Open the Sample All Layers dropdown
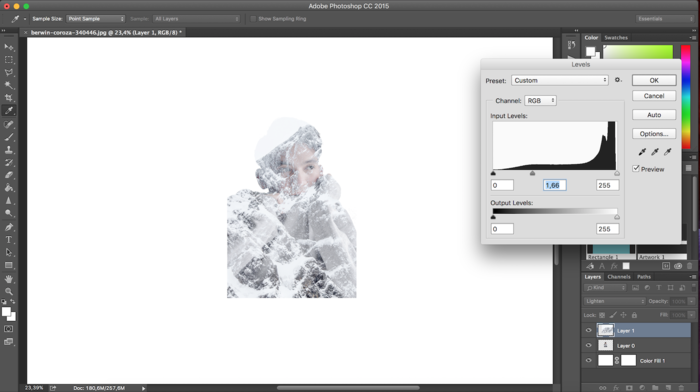 click(x=196, y=19)
